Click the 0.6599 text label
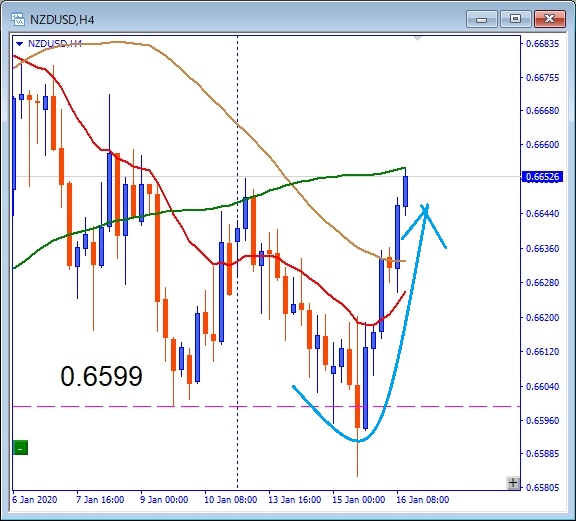The width and height of the screenshot is (576, 521). (101, 376)
